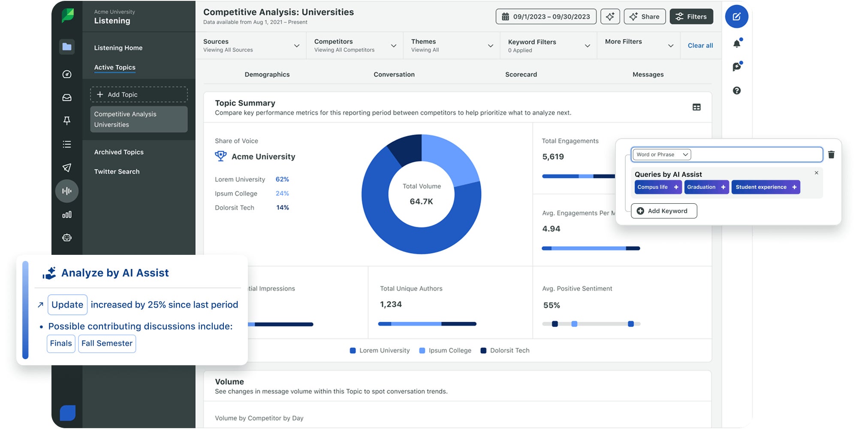This screenshot has height=429, width=868.
Task: Switch to the Demographics tab
Action: pyautogui.click(x=267, y=74)
